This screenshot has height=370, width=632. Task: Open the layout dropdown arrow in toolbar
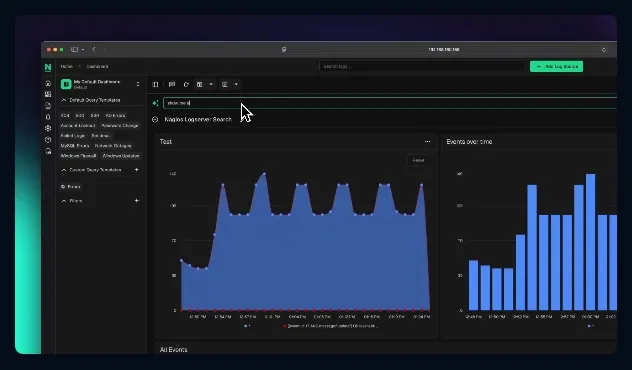click(x=211, y=84)
